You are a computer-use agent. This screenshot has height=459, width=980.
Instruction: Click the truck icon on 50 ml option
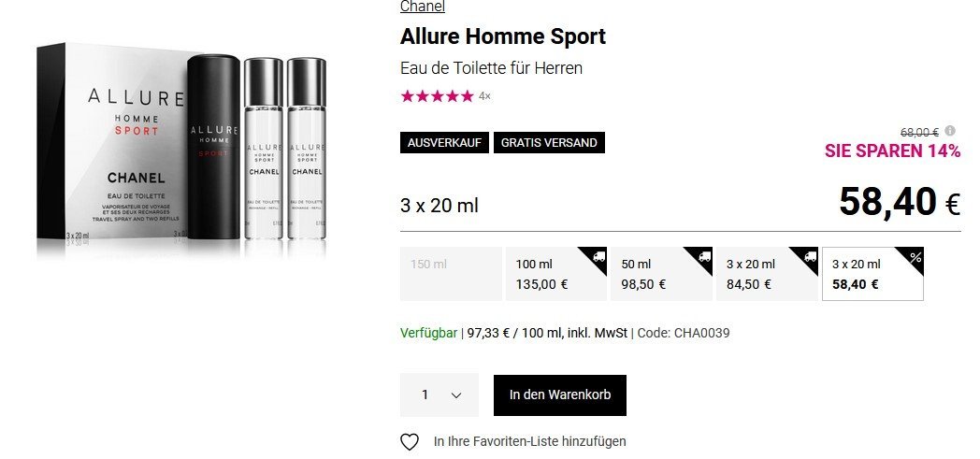coord(703,256)
